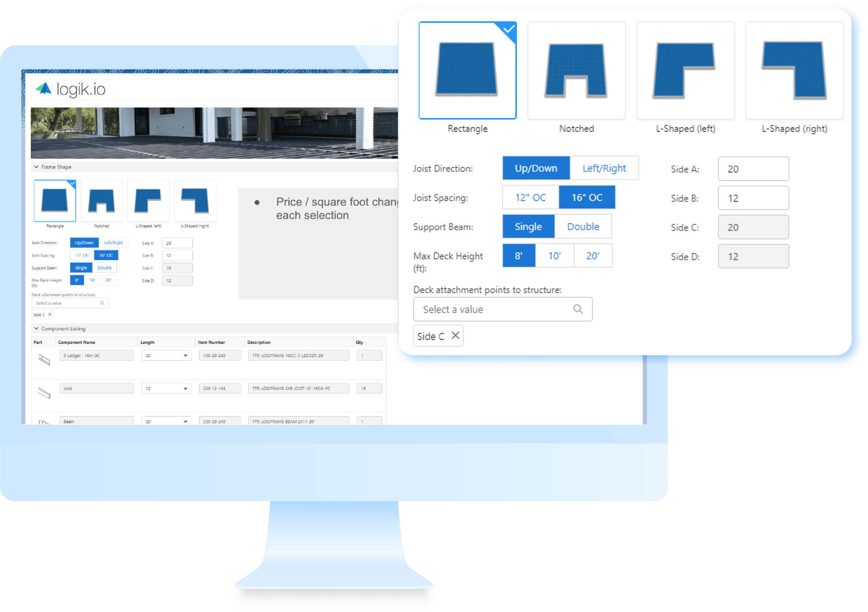Viewport: 868px width, 612px height.
Task: Choose the large L-Shaped (right) frame shape
Action: (794, 70)
